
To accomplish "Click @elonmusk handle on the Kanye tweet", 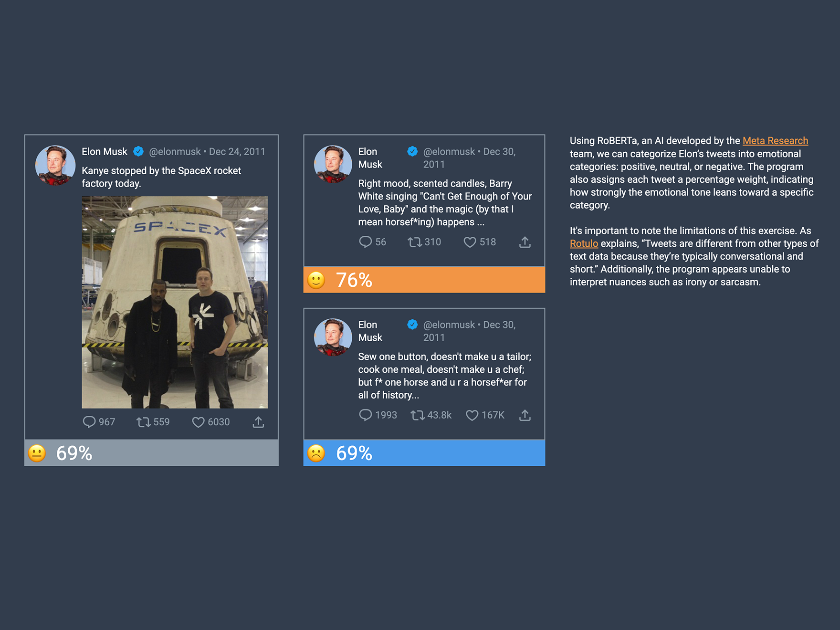I will [x=175, y=152].
